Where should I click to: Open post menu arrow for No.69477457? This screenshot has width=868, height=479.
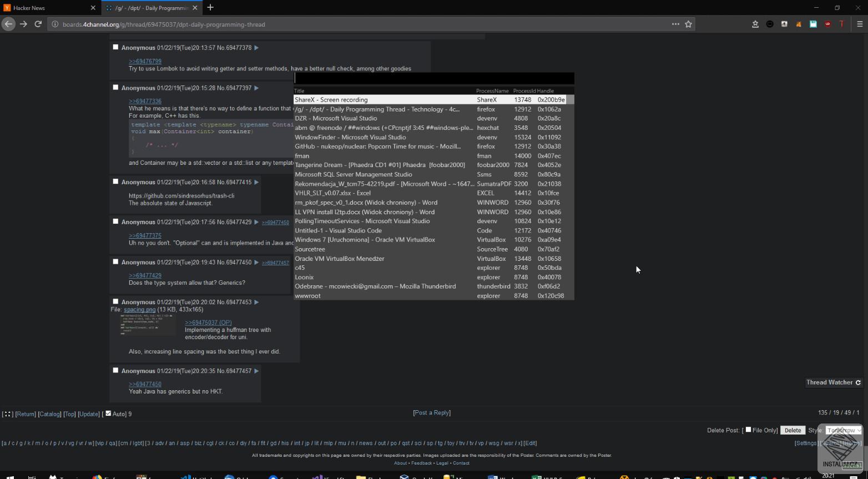[256, 371]
